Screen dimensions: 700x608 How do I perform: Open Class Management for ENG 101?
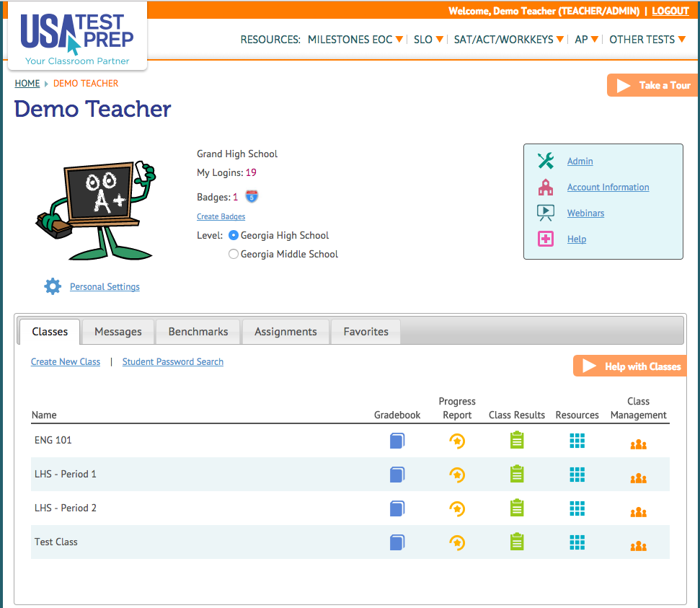pyautogui.click(x=639, y=444)
